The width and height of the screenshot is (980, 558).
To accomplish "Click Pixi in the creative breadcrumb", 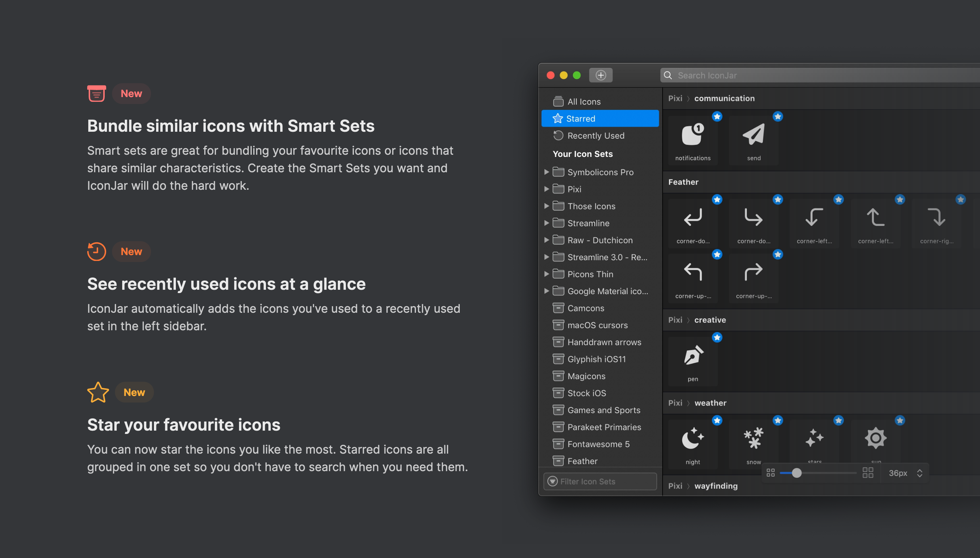I will pos(675,320).
